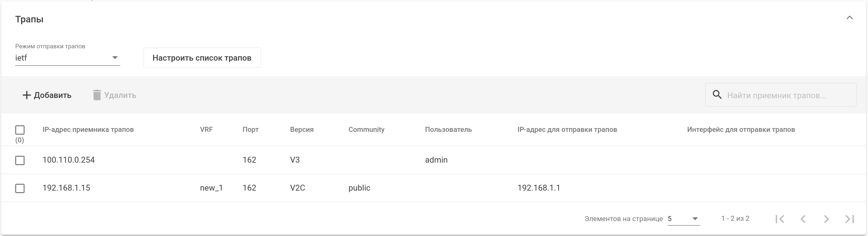This screenshot has height=236, width=868.
Task: Click the 192.168.1.1 sender address cell
Action: point(539,188)
